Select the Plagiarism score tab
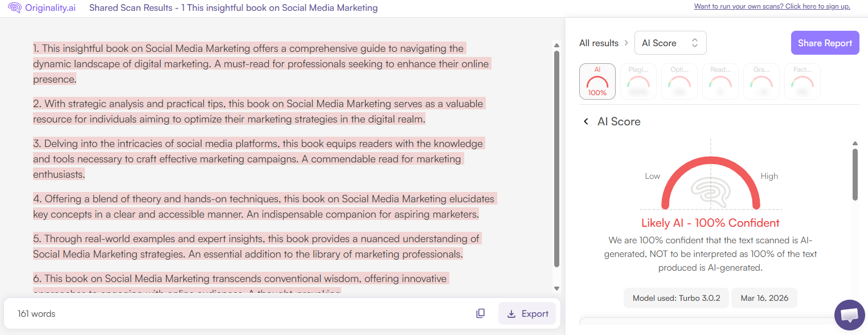The width and height of the screenshot is (868, 335). pyautogui.click(x=638, y=81)
